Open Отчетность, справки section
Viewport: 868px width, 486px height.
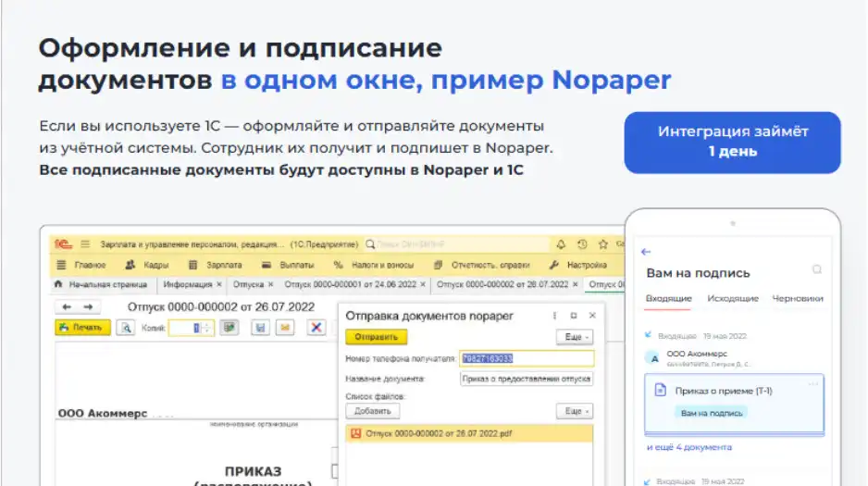(481, 265)
